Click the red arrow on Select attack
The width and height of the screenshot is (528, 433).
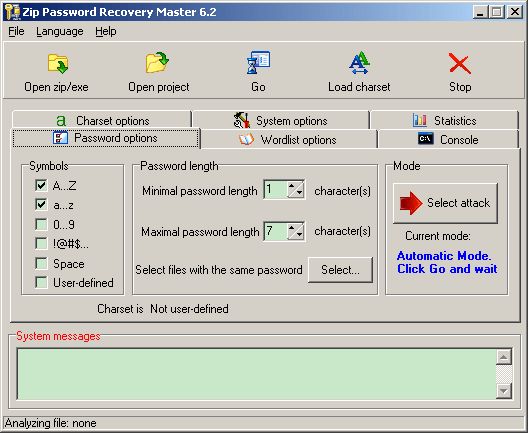click(411, 203)
